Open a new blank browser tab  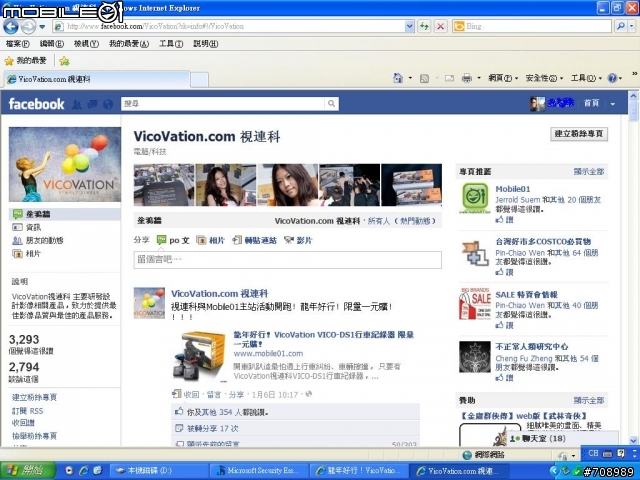pyautogui.click(x=200, y=80)
